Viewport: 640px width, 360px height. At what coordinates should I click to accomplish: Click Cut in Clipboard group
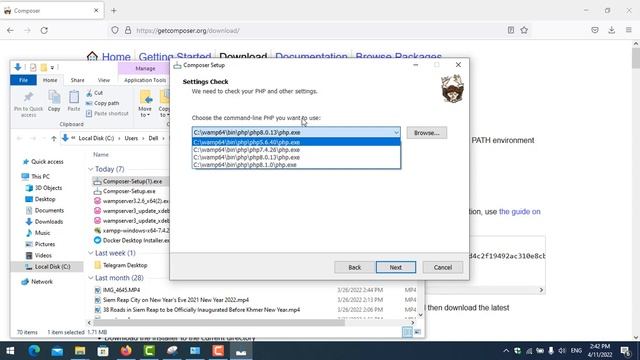(x=95, y=93)
